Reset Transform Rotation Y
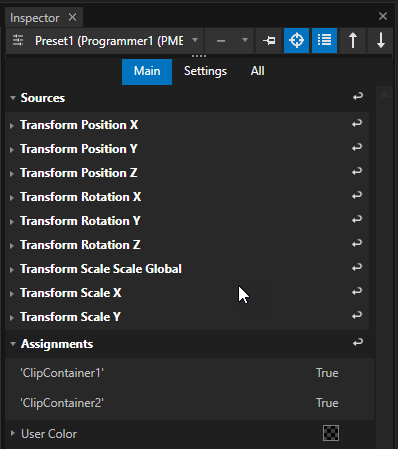The image size is (398, 449). coord(357,220)
